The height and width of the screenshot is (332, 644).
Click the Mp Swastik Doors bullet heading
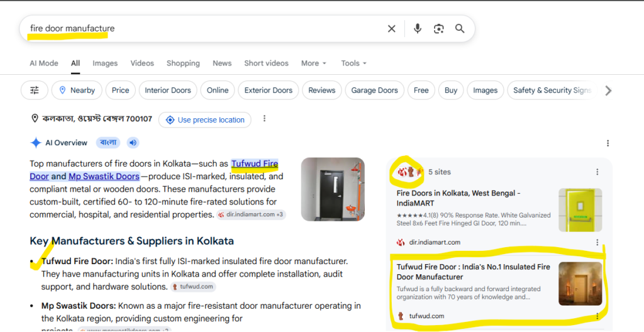[x=78, y=306]
